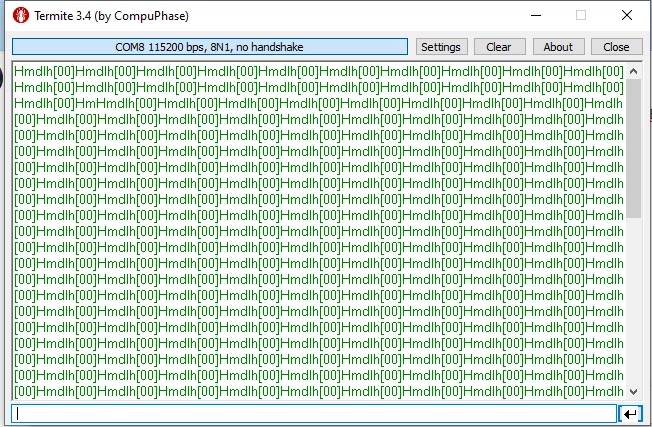
Task: Click the vertical scrollbar thumb
Action: click(x=634, y=148)
